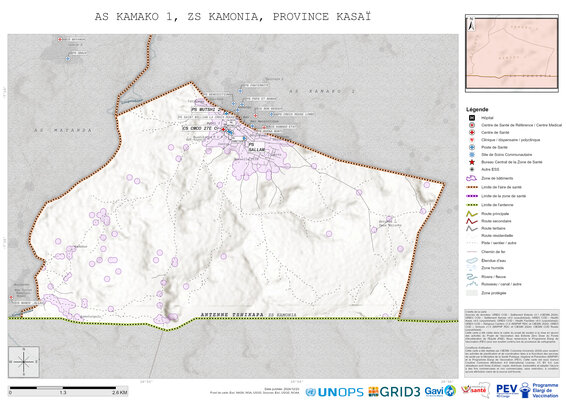The image size is (566, 400).
Task: Click the Route tertiaire legend line symbol
Action: point(472,228)
